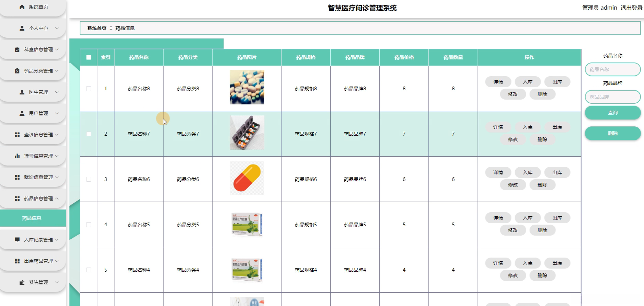Open the pill organizer image for 药品名称7
Screen dimensions: 644x306
coord(247,133)
